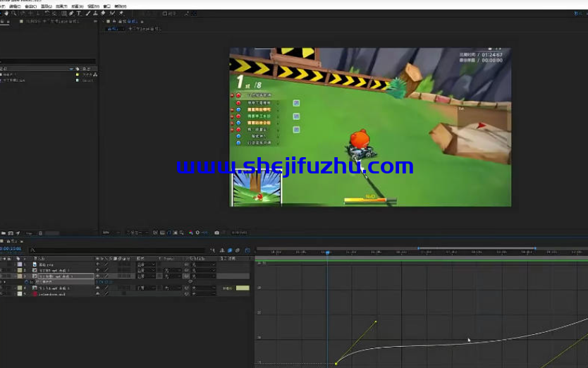
Task: Open the viewer magnification ratio dropdown
Action: point(111,233)
